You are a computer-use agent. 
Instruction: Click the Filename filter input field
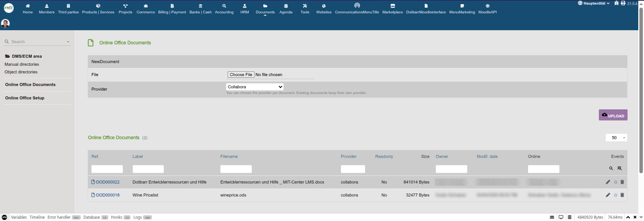tap(236, 169)
